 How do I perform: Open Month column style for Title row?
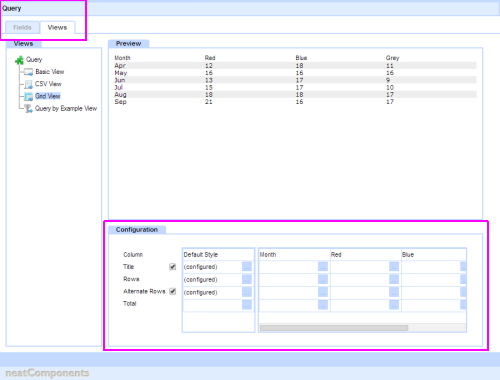[323, 267]
